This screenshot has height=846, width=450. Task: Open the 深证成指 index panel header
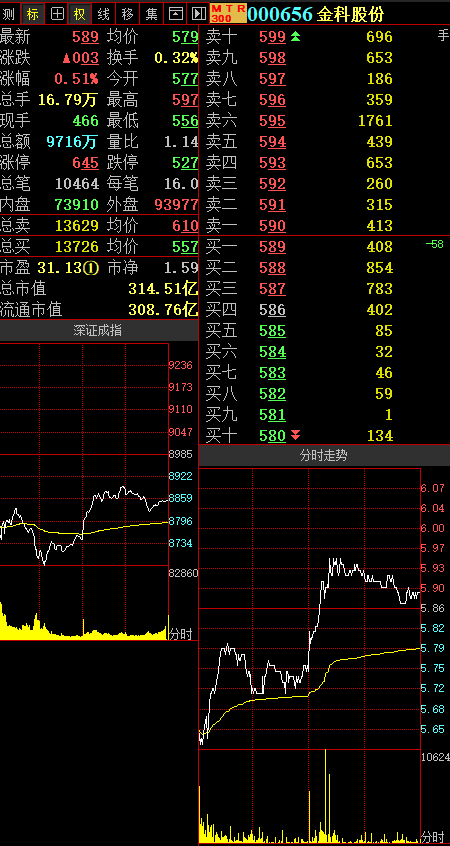(x=98, y=331)
